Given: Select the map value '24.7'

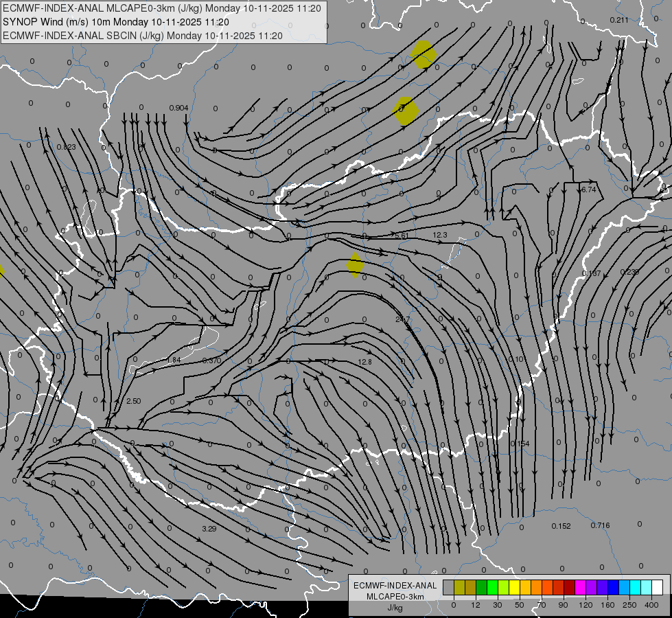Looking at the screenshot, I should (x=403, y=319).
